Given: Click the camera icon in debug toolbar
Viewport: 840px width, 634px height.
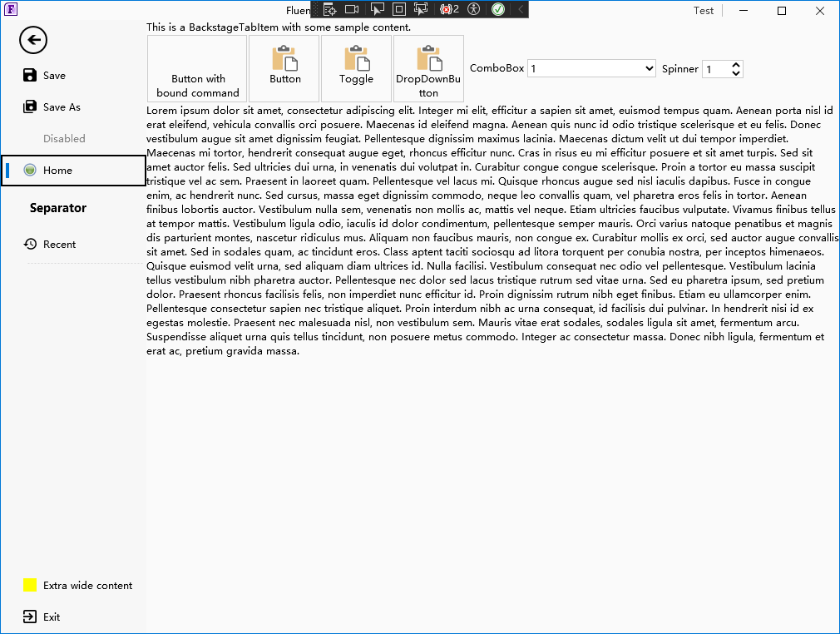Looking at the screenshot, I should point(352,9).
